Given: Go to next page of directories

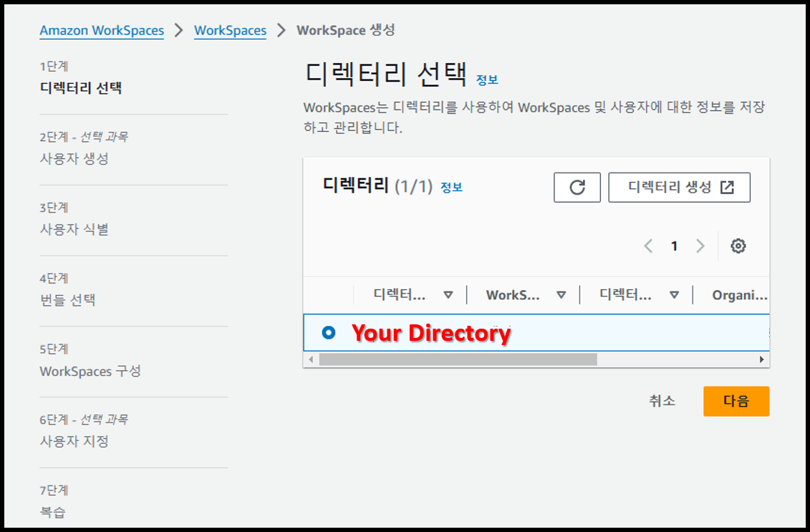Looking at the screenshot, I should pos(700,246).
